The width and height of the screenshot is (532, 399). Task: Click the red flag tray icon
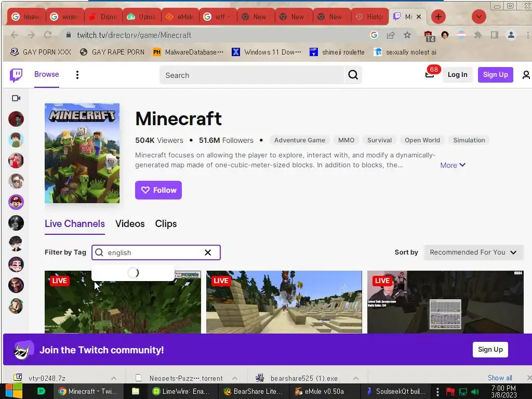pyautogui.click(x=450, y=392)
